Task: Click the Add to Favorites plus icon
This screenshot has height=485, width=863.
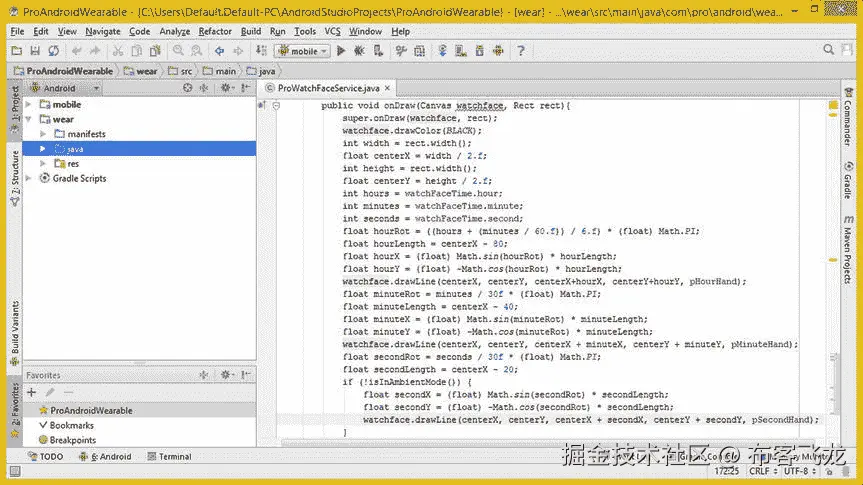Action: coord(31,393)
